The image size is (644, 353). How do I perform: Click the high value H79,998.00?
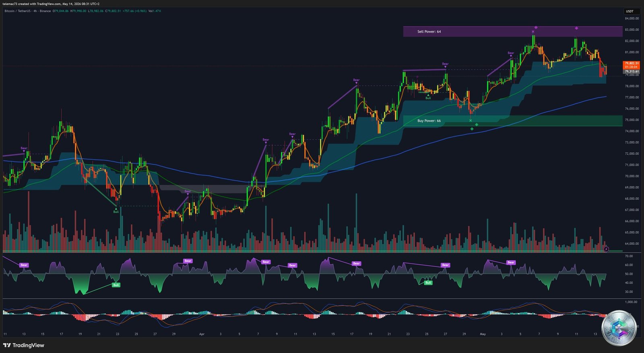point(78,11)
